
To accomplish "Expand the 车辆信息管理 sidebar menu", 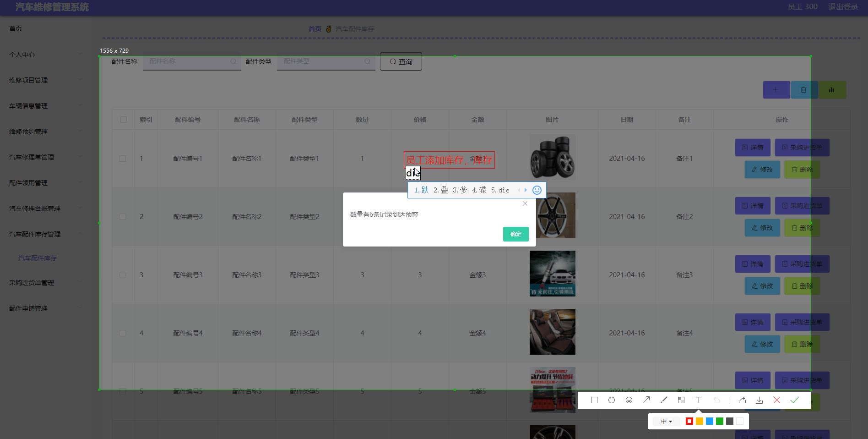I will [x=46, y=106].
